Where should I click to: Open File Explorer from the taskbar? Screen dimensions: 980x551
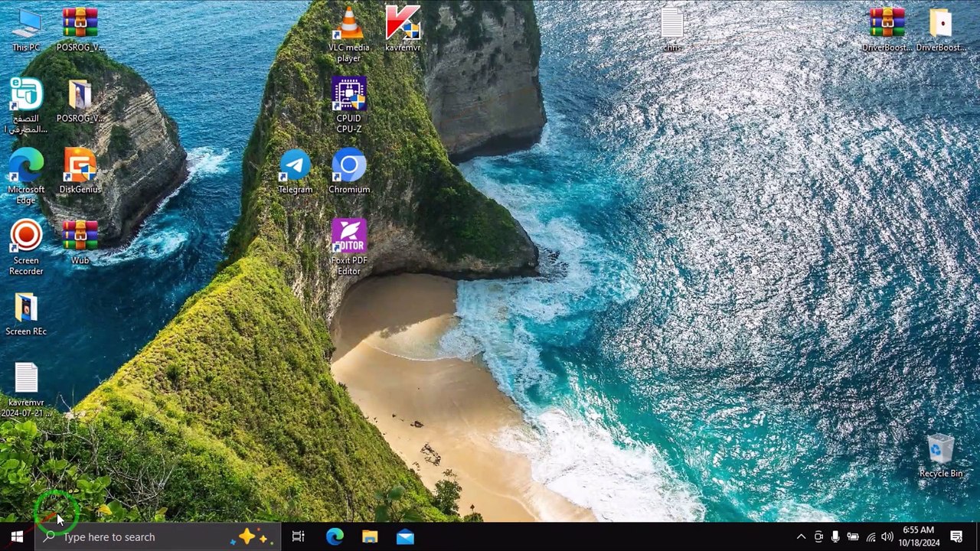tap(370, 537)
